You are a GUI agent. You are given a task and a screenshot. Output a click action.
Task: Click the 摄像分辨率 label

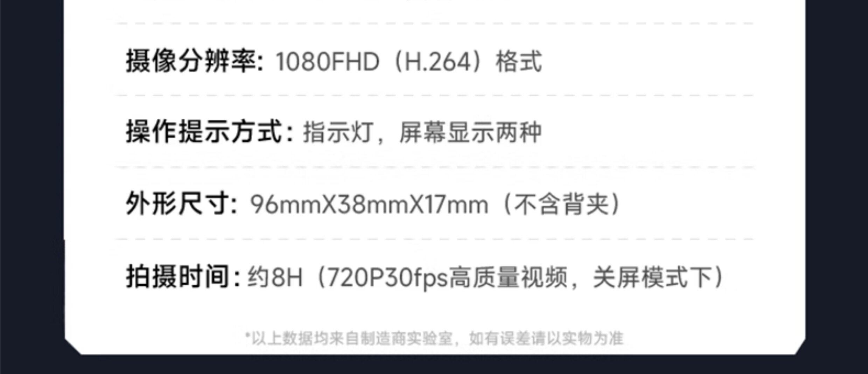coord(195,61)
